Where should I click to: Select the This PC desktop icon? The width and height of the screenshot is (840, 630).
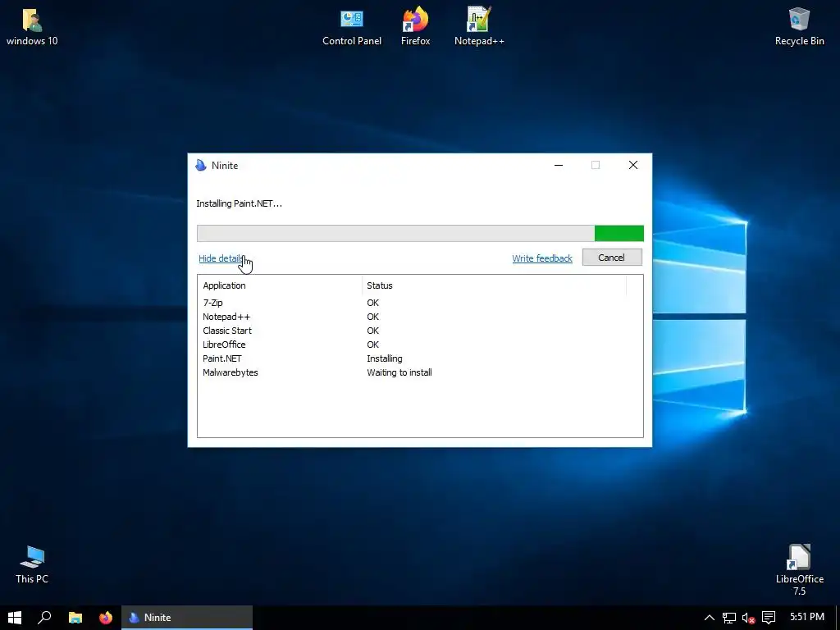[32, 564]
